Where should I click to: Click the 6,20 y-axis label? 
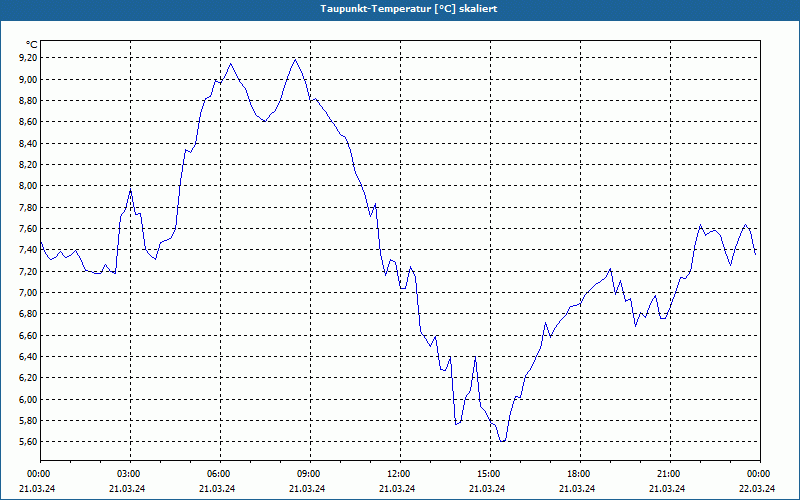click(29, 378)
